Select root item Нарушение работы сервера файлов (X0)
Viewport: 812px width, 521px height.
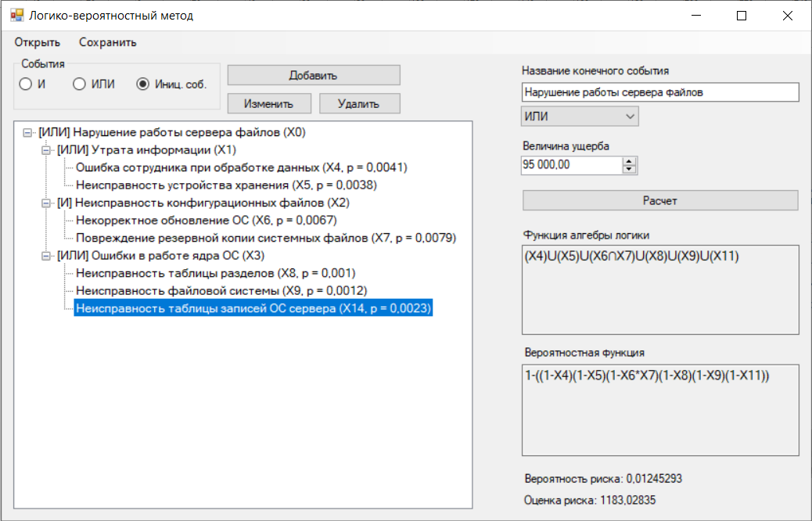coord(172,132)
